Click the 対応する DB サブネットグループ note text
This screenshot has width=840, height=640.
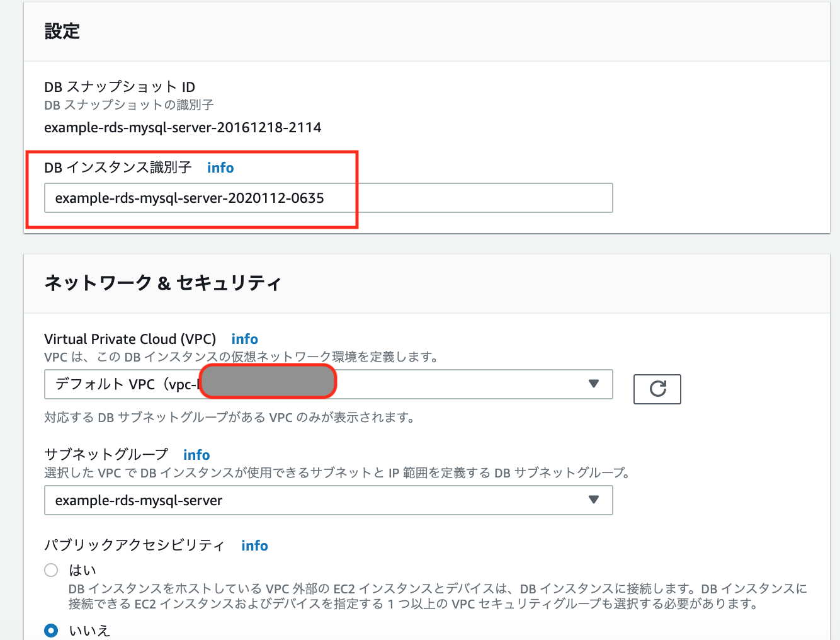[230, 417]
